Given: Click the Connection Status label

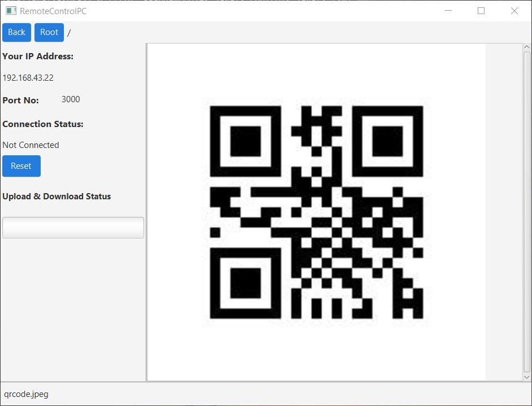Looking at the screenshot, I should click(43, 124).
